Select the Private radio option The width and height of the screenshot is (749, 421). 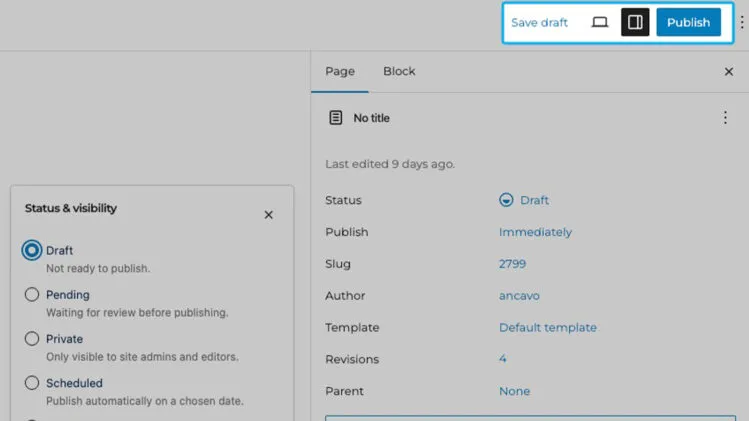[x=32, y=339]
